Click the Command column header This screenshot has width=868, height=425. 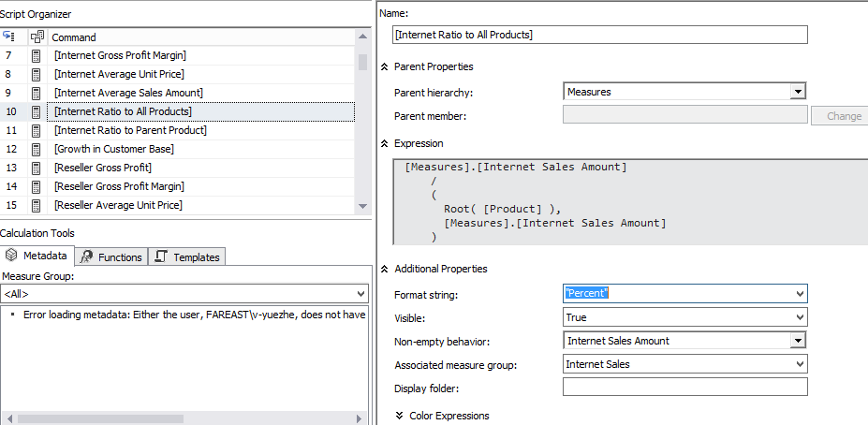pos(201,37)
